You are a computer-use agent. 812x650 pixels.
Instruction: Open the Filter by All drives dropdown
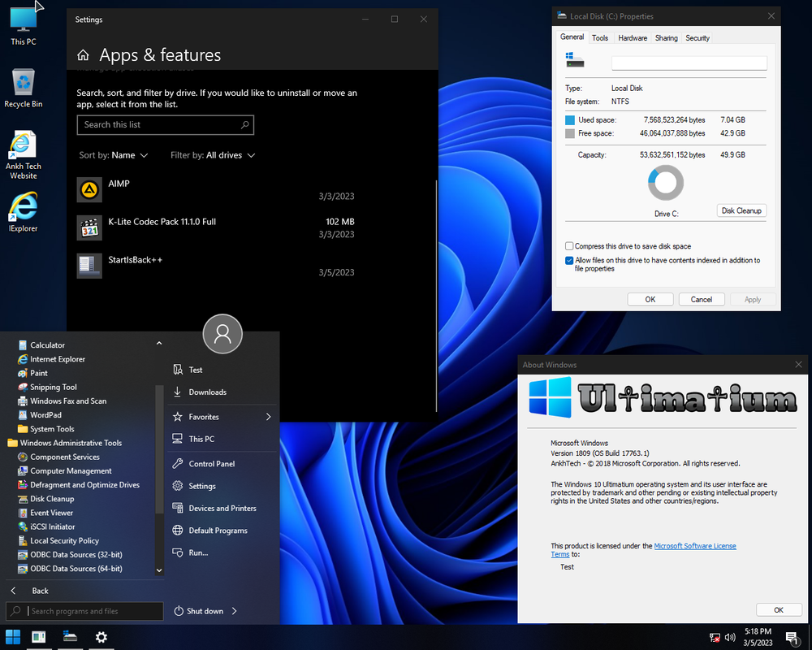click(213, 155)
